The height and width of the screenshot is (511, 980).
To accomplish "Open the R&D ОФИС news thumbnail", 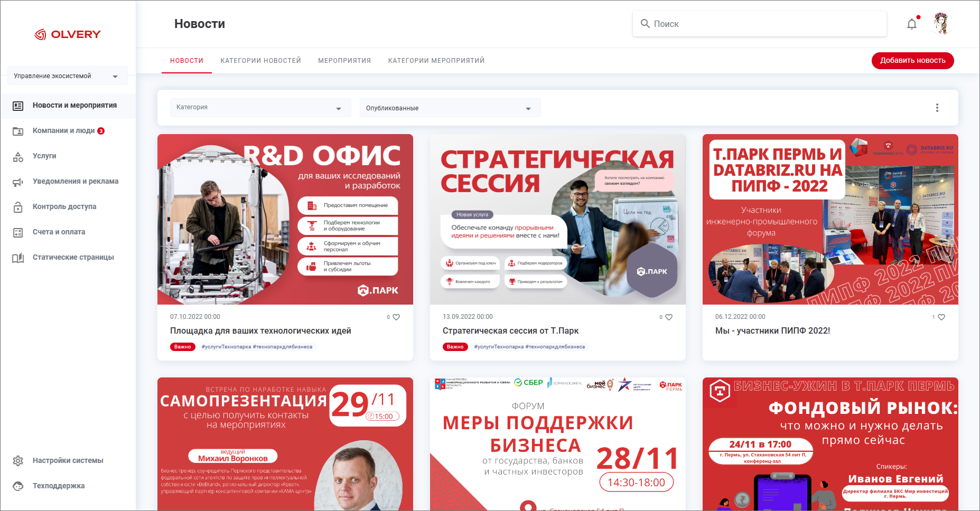I will click(x=285, y=219).
